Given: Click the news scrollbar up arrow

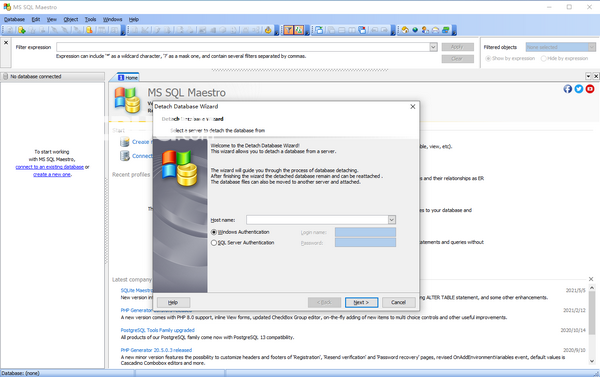Looking at the screenshot, I should click(592, 287).
